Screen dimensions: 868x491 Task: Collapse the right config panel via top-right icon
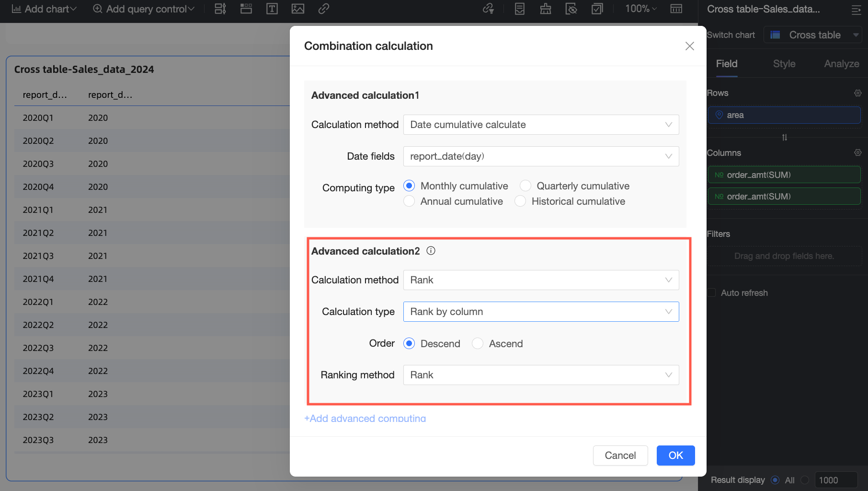coord(857,10)
